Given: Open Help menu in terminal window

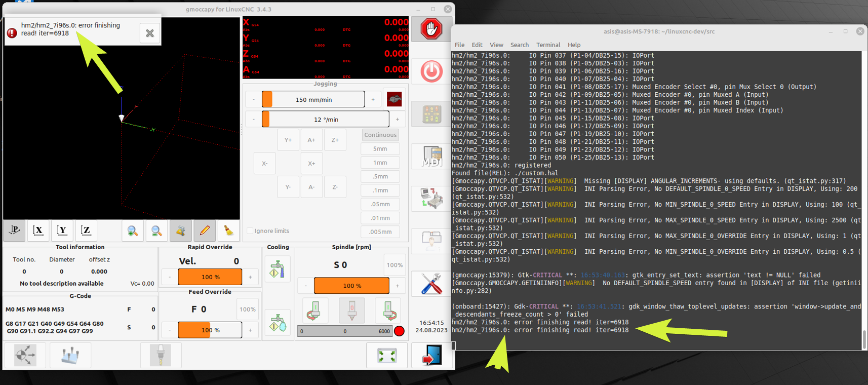Looking at the screenshot, I should coord(574,45).
